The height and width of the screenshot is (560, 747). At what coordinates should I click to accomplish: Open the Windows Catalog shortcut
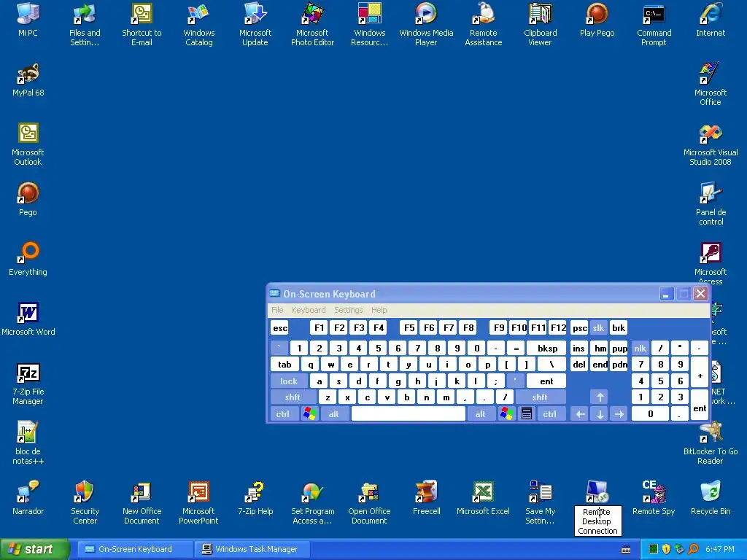coord(198,15)
